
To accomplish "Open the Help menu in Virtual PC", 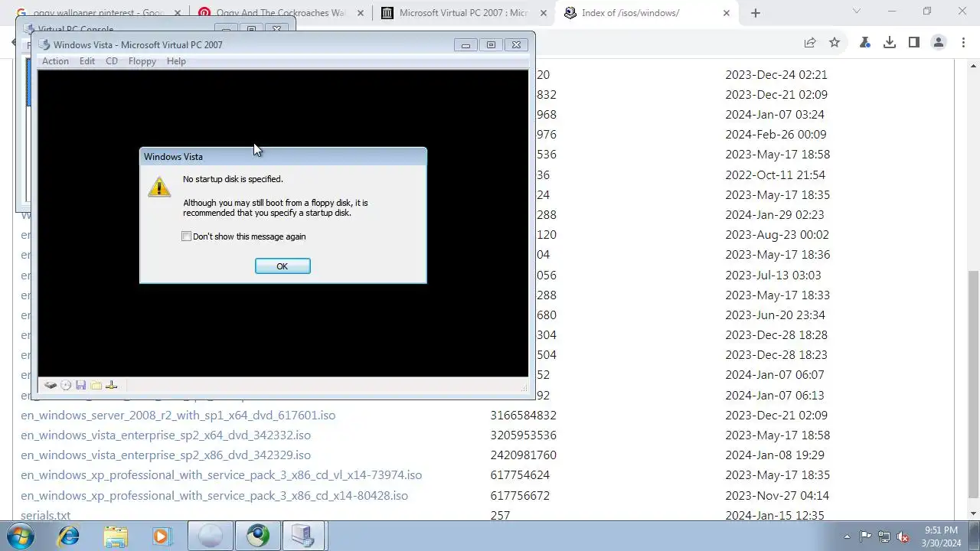I will pyautogui.click(x=176, y=61).
